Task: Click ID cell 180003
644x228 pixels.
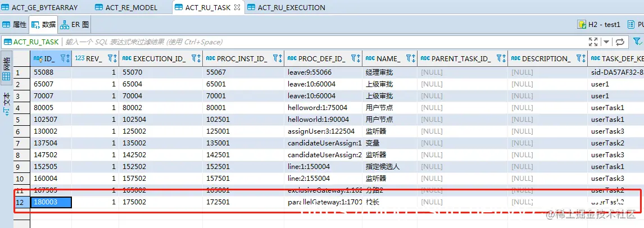Action: click(x=51, y=202)
